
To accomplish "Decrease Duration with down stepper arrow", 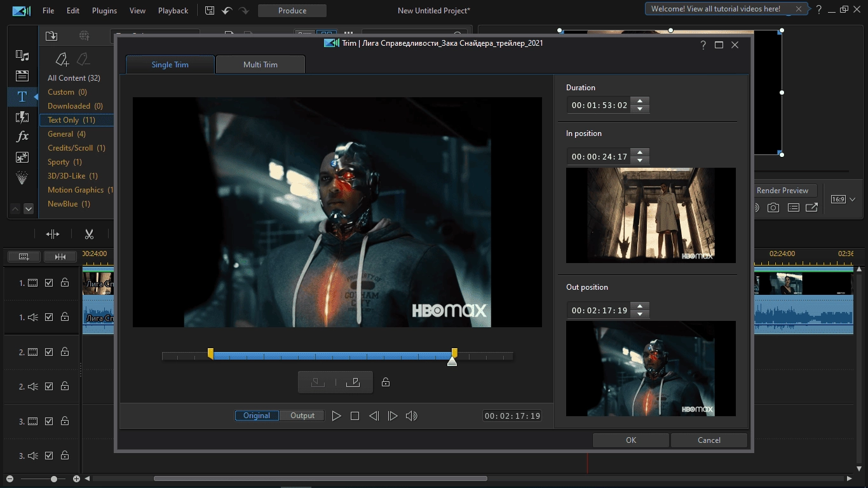I will click(640, 109).
